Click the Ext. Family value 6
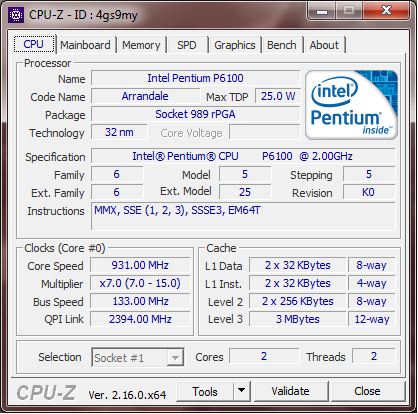The width and height of the screenshot is (418, 414). tap(117, 192)
